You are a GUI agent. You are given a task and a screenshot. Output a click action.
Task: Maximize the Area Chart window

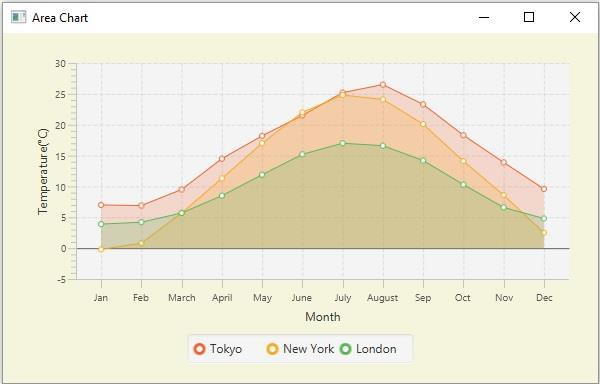coord(529,17)
